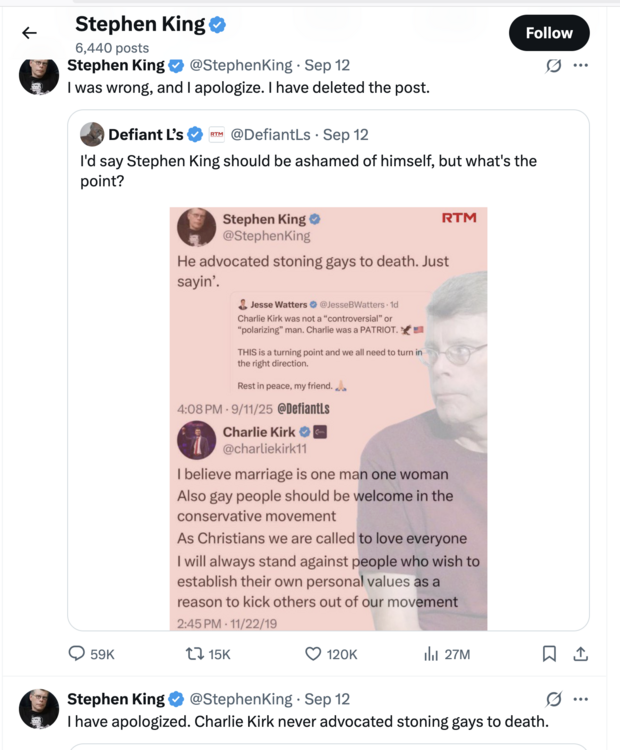Click @StephenKing handle on first post
The height and width of the screenshot is (750, 620).
click(x=241, y=66)
